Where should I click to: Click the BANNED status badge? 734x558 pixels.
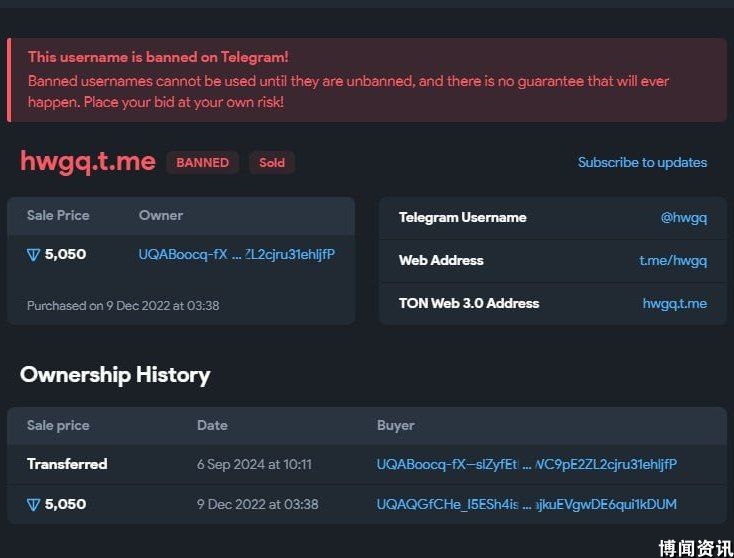202,162
